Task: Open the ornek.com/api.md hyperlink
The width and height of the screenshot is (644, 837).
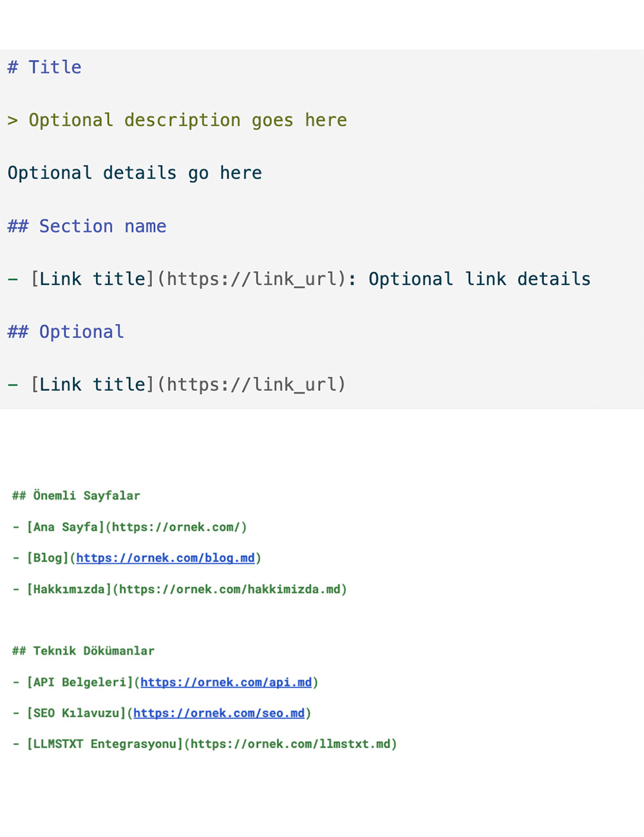Action: 226,682
